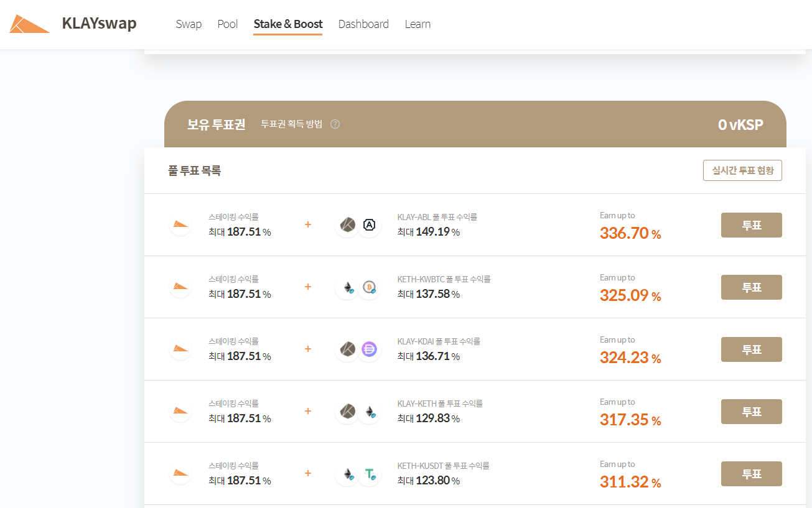The height and width of the screenshot is (508, 812).
Task: Click the 325.09 % earn value
Action: [x=630, y=295]
